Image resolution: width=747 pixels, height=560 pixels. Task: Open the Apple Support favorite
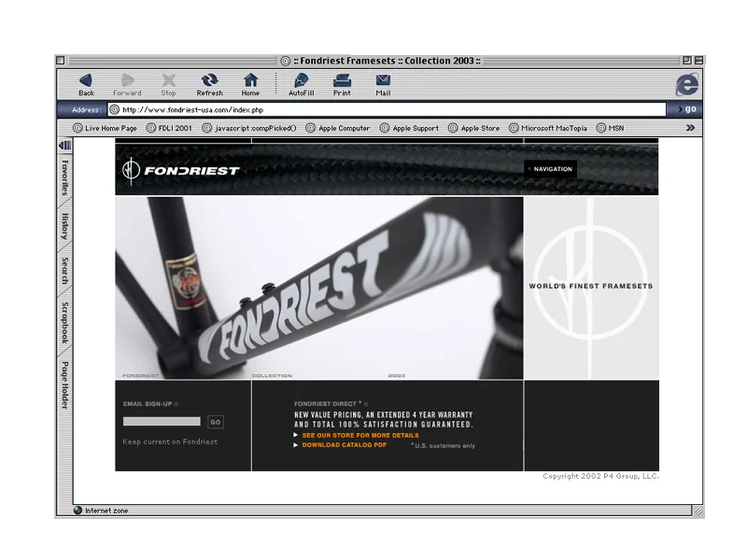point(409,128)
